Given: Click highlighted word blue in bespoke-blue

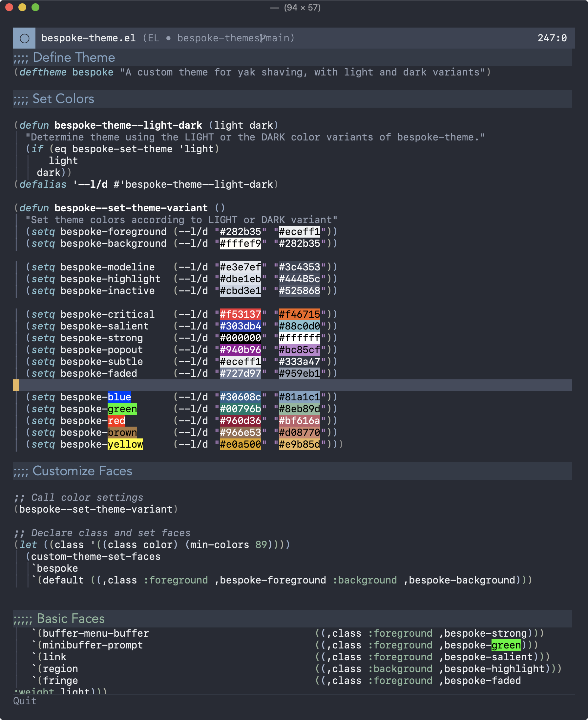Looking at the screenshot, I should 119,397.
